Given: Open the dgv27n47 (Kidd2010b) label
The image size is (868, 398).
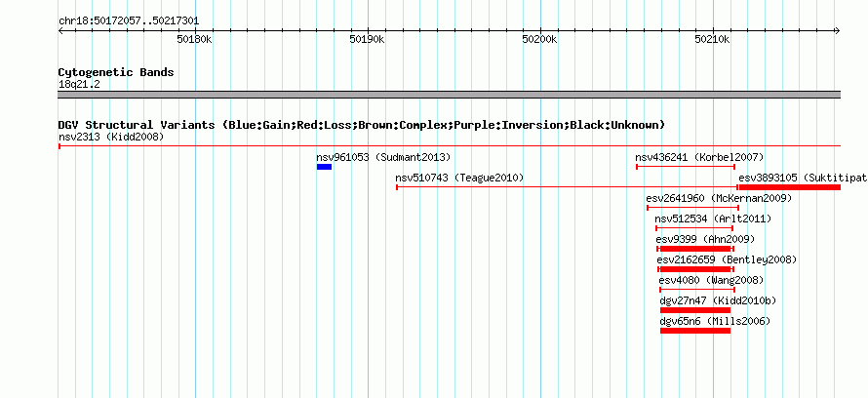Looking at the screenshot, I should pyautogui.click(x=718, y=300).
